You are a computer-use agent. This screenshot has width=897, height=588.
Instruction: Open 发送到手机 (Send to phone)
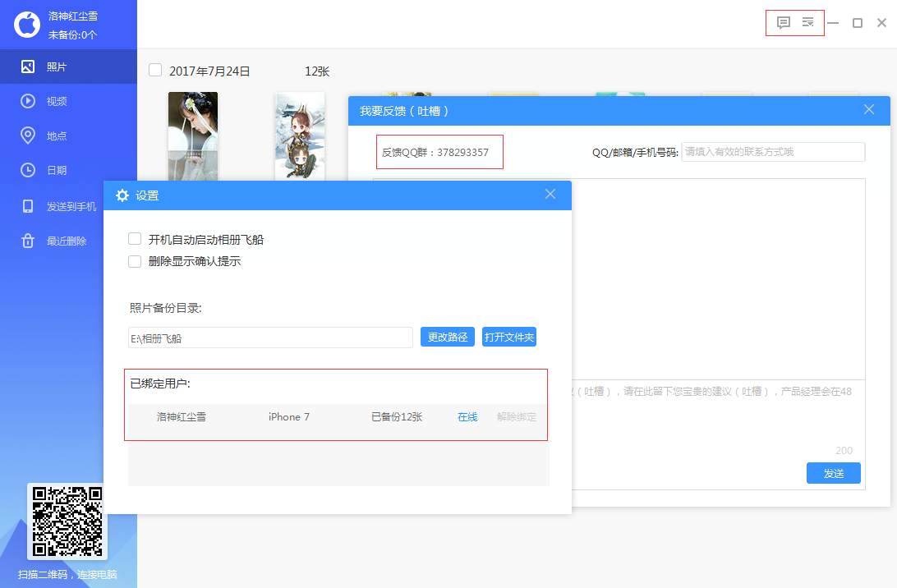click(69, 206)
